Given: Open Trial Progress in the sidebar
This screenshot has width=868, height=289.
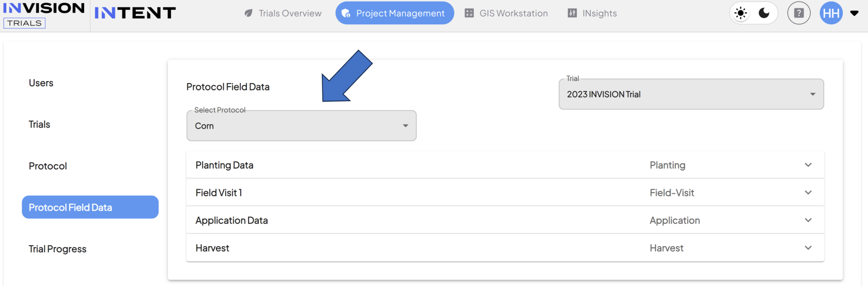Looking at the screenshot, I should click(x=58, y=249).
